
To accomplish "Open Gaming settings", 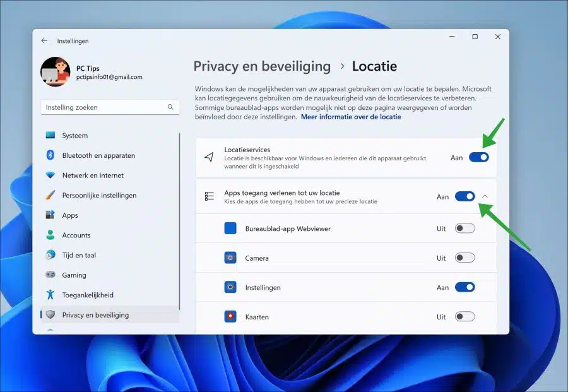I will [110, 275].
